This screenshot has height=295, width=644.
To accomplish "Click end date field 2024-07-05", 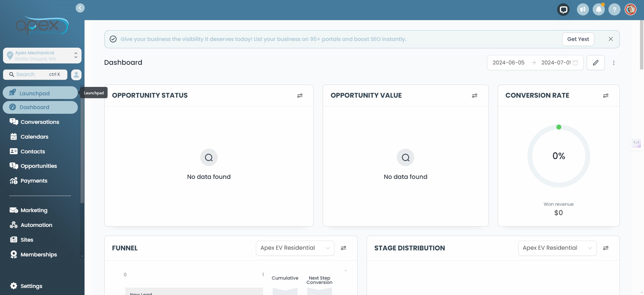I will (556, 63).
